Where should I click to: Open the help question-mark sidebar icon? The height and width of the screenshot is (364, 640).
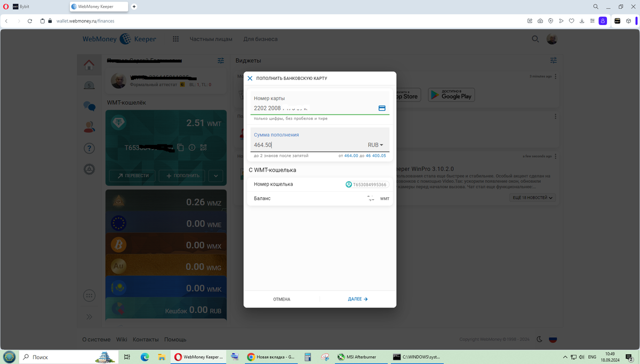(89, 148)
